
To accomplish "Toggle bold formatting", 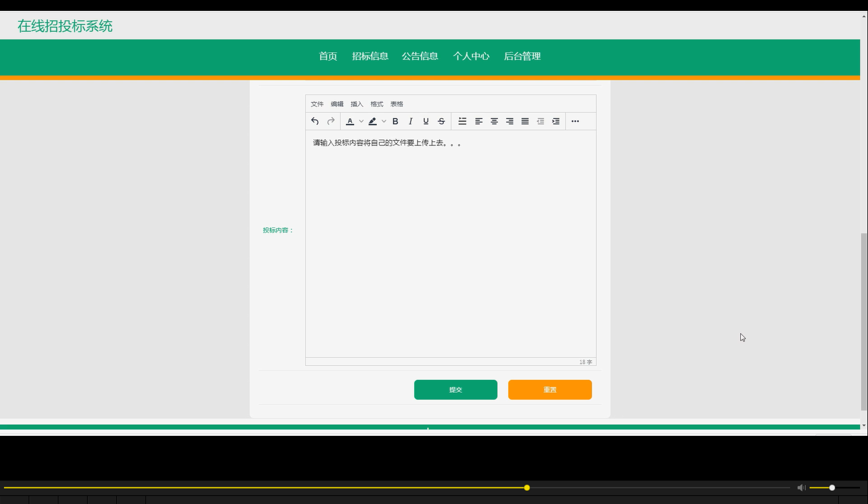I will pos(395,121).
